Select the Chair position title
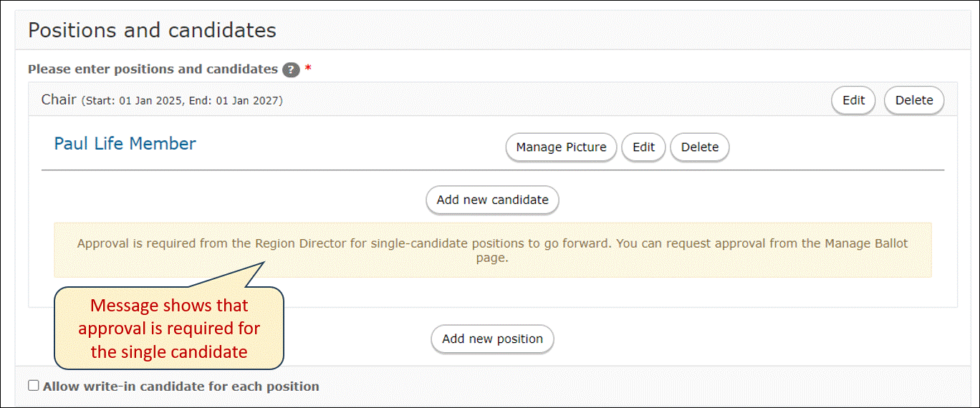This screenshot has height=408, width=980. 59,99
